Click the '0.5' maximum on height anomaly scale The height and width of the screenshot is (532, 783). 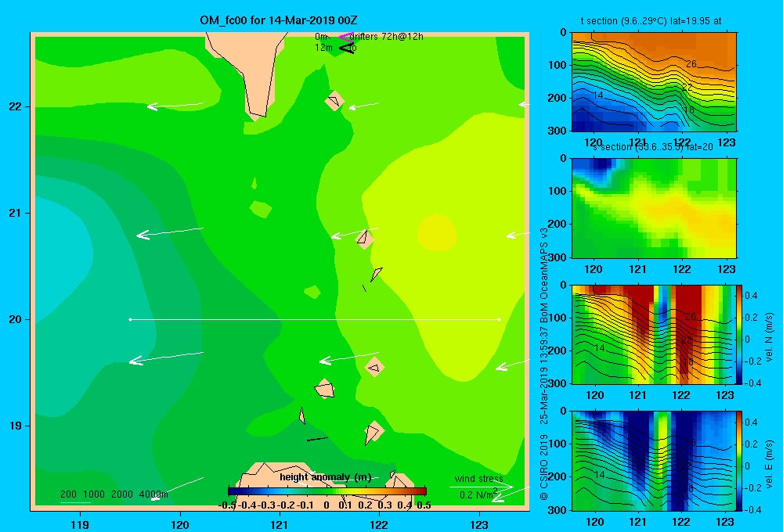coord(424,505)
